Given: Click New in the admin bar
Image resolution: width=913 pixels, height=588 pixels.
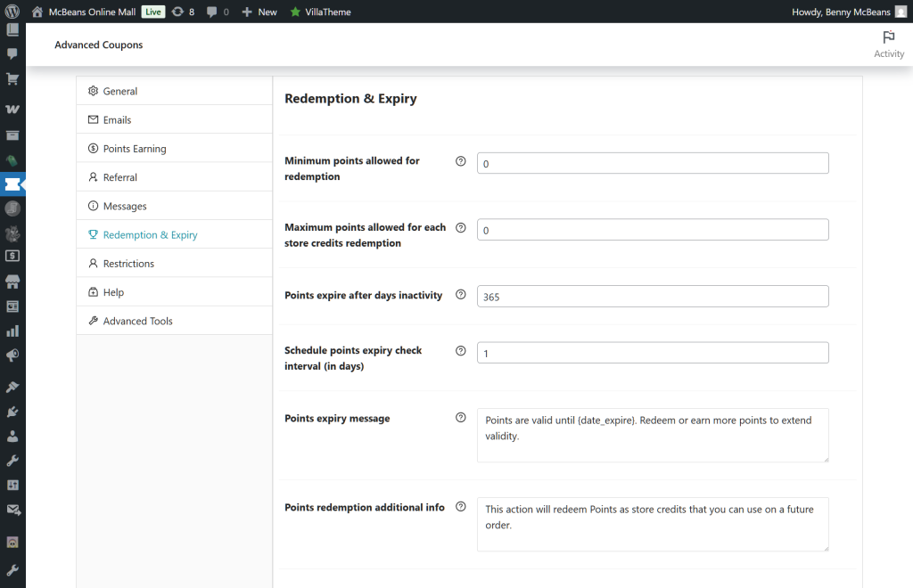Looking at the screenshot, I should click(x=259, y=12).
